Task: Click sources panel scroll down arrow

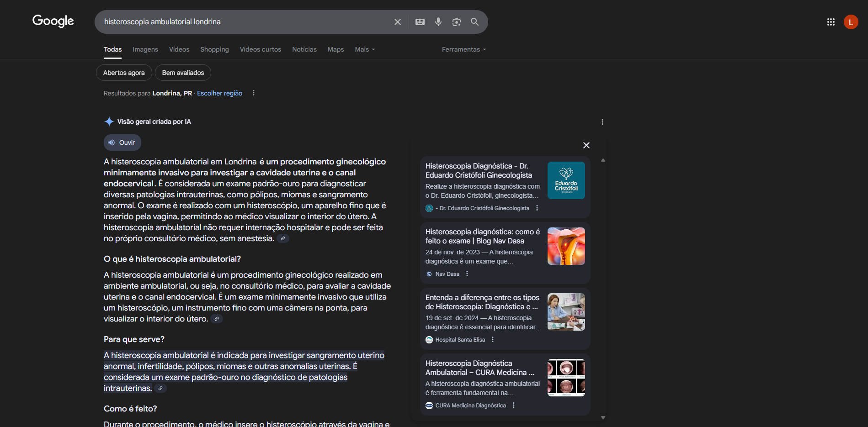Action: tap(603, 417)
